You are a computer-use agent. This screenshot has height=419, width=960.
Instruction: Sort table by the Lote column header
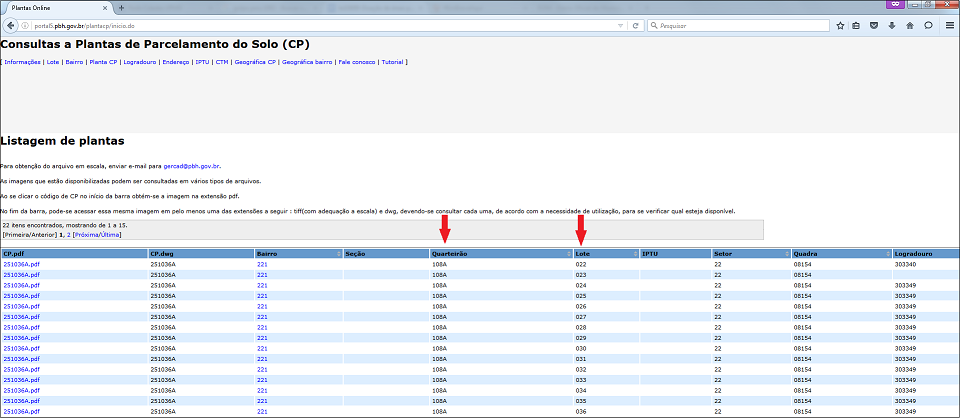coord(582,254)
